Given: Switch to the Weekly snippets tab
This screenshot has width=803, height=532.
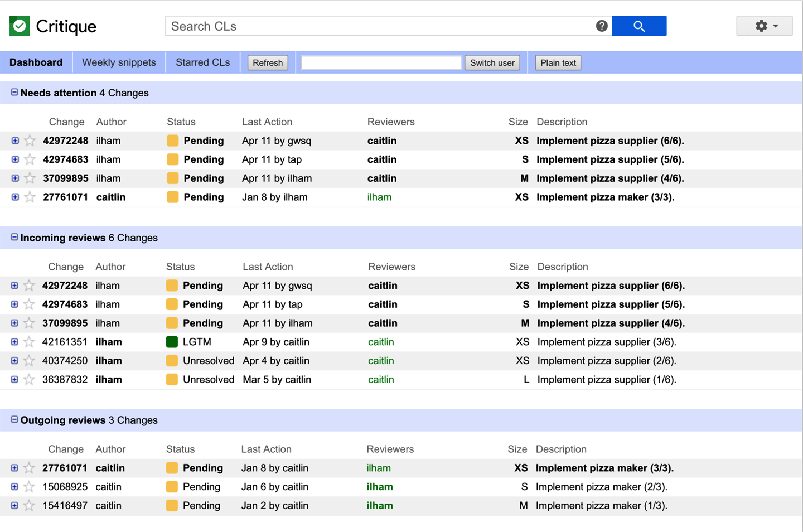Looking at the screenshot, I should click(118, 62).
